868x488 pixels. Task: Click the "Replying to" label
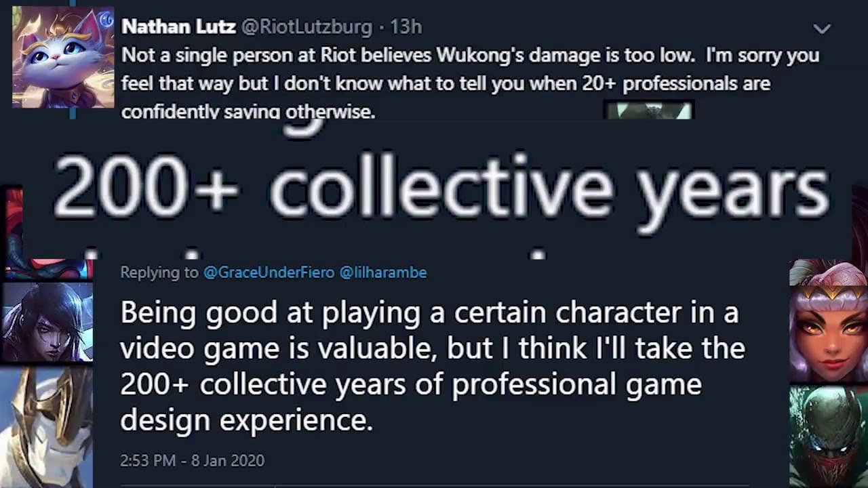pyautogui.click(x=159, y=272)
